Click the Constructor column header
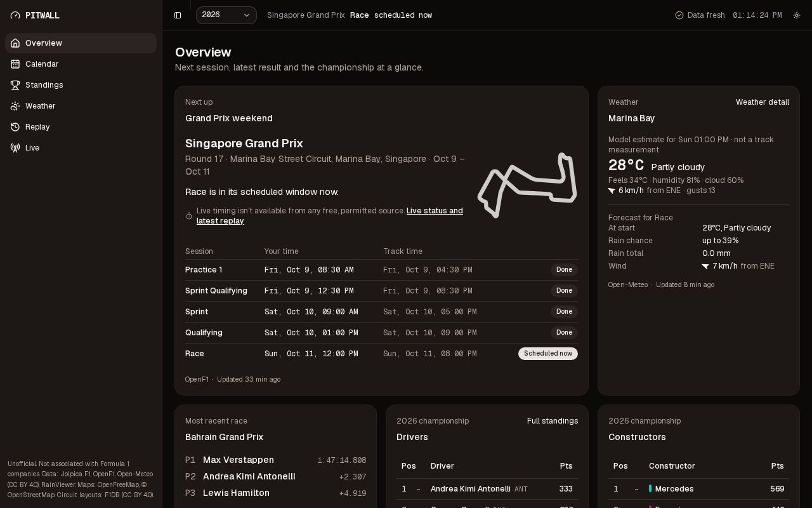The image size is (812, 508). point(672,466)
